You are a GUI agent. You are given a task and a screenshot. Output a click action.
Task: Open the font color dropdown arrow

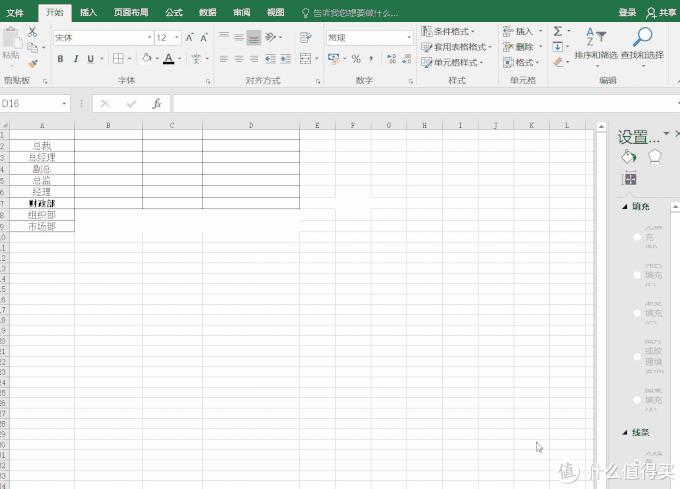(179, 59)
